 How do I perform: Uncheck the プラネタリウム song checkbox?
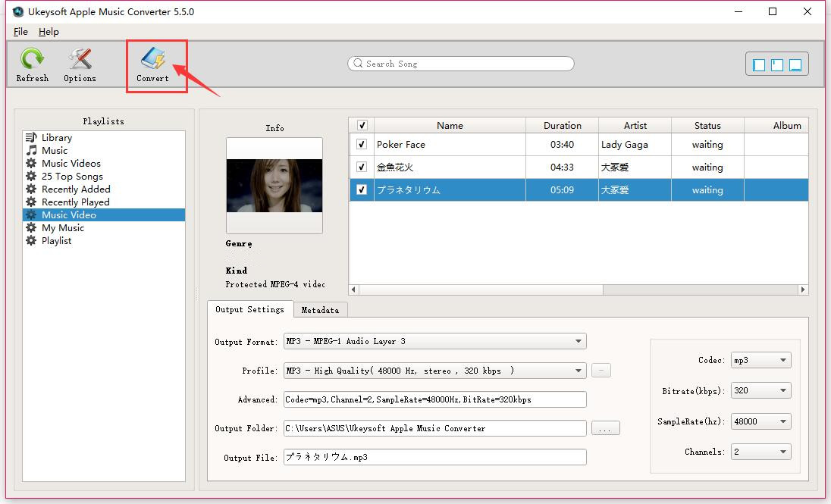(362, 189)
